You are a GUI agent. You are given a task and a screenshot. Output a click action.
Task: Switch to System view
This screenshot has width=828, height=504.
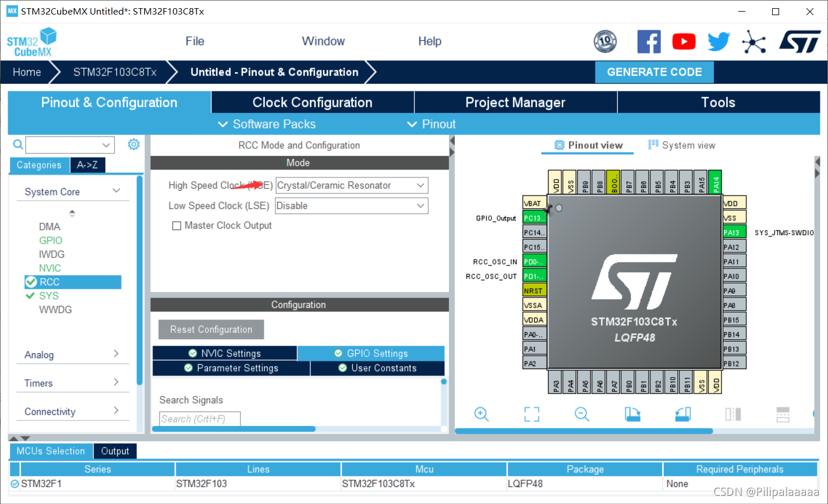682,145
